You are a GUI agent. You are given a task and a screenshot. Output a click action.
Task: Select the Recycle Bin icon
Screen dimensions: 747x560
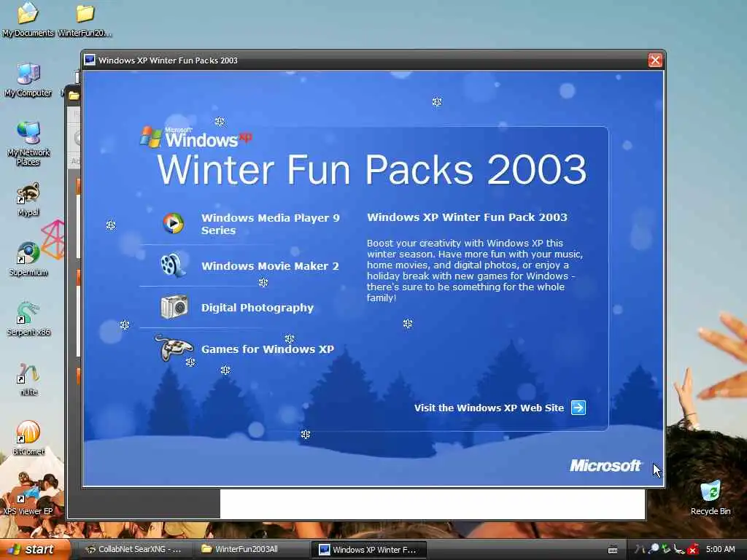click(x=711, y=498)
